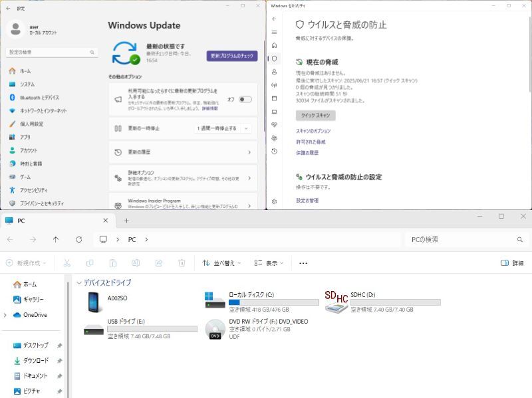
Task: Open protection history clock icon in sidebar
Action: (274, 151)
